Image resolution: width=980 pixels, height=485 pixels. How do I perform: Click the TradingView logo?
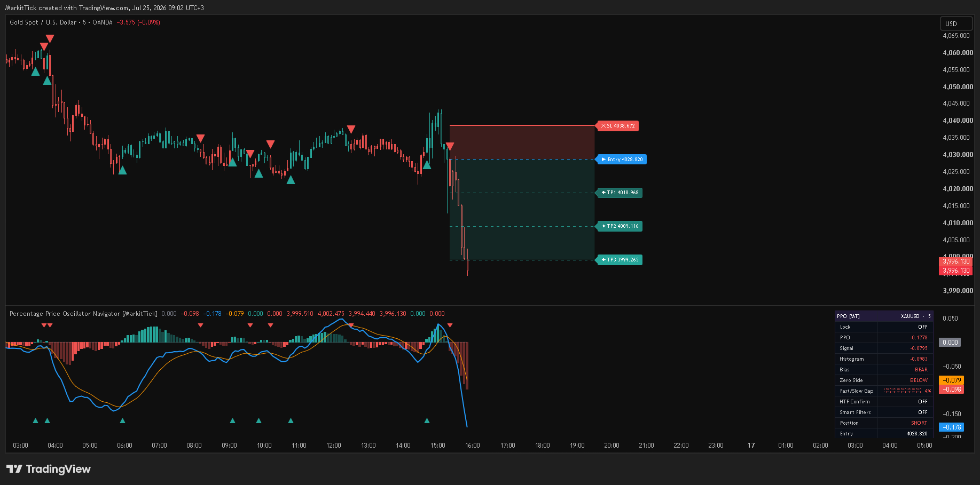[49, 469]
